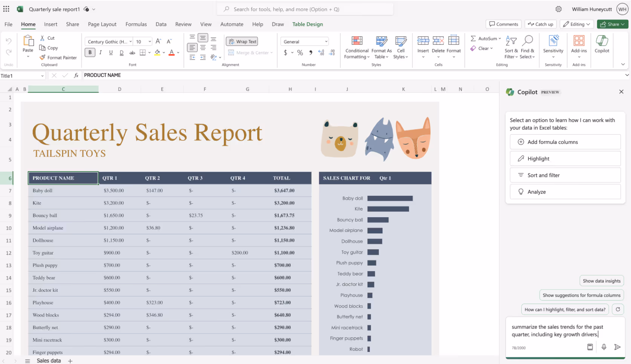This screenshot has height=364, width=631.
Task: Open the Editing mode dropdown
Action: [576, 24]
